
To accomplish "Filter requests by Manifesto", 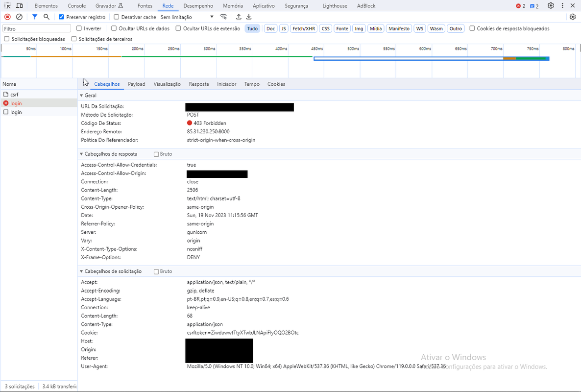I will tap(399, 28).
